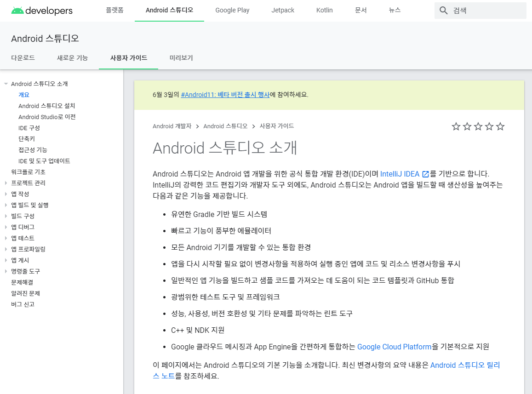Expand the 프로젝트 관리 section
This screenshot has width=532, height=394.
(6, 183)
